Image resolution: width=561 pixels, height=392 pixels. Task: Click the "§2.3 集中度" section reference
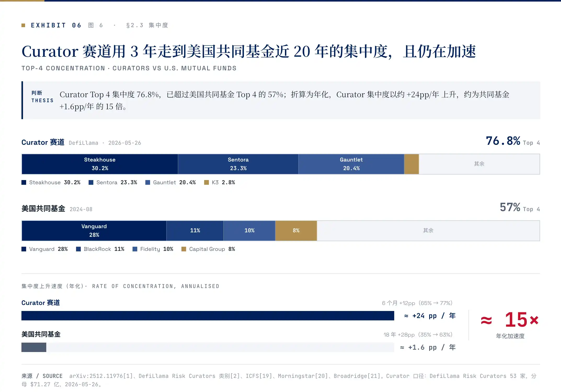tap(147, 25)
